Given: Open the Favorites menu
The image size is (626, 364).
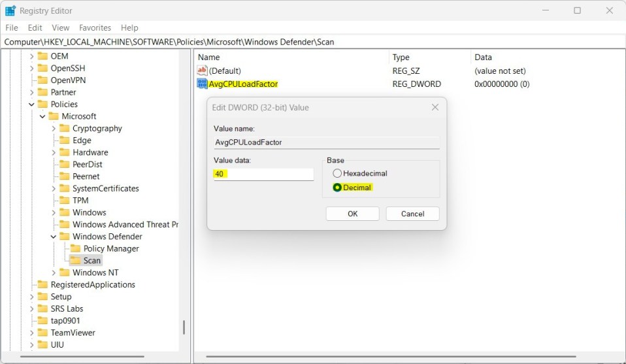Looking at the screenshot, I should (95, 27).
